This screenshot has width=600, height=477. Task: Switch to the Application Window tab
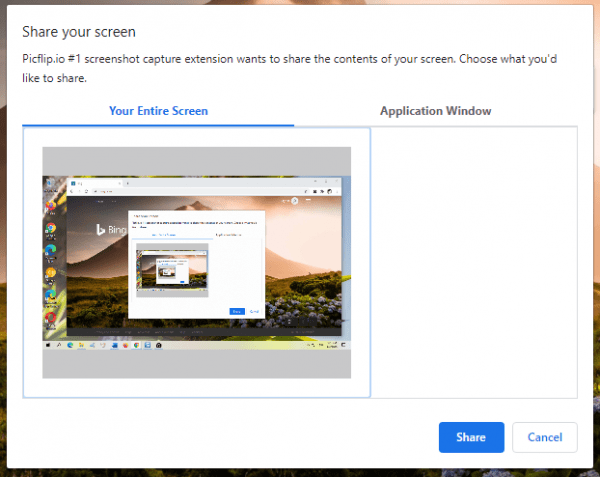point(435,111)
